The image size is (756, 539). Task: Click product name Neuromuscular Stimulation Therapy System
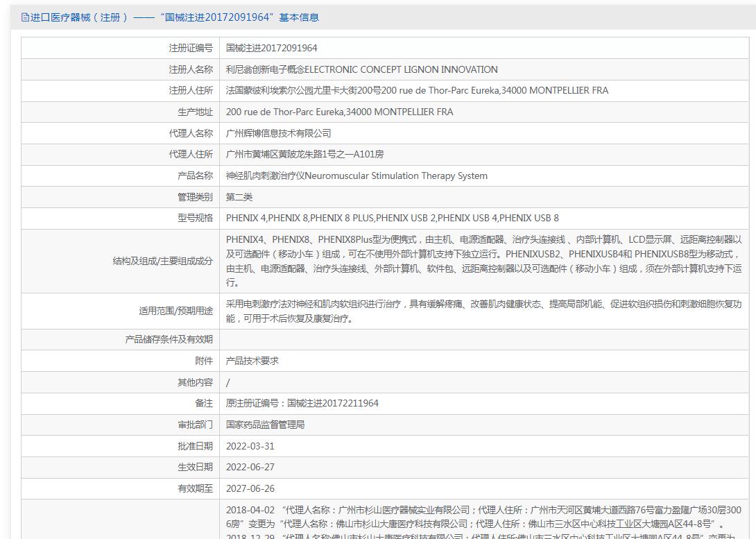356,176
